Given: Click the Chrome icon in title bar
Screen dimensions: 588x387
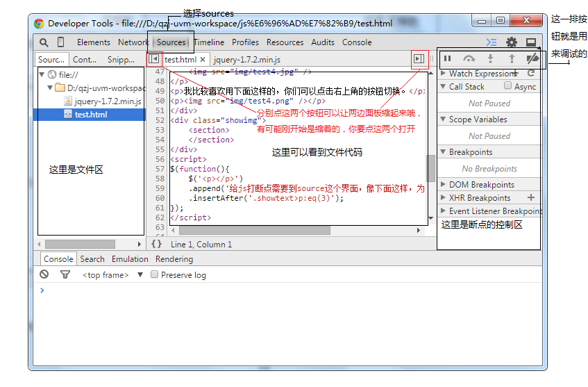Looking at the screenshot, I should (x=39, y=24).
